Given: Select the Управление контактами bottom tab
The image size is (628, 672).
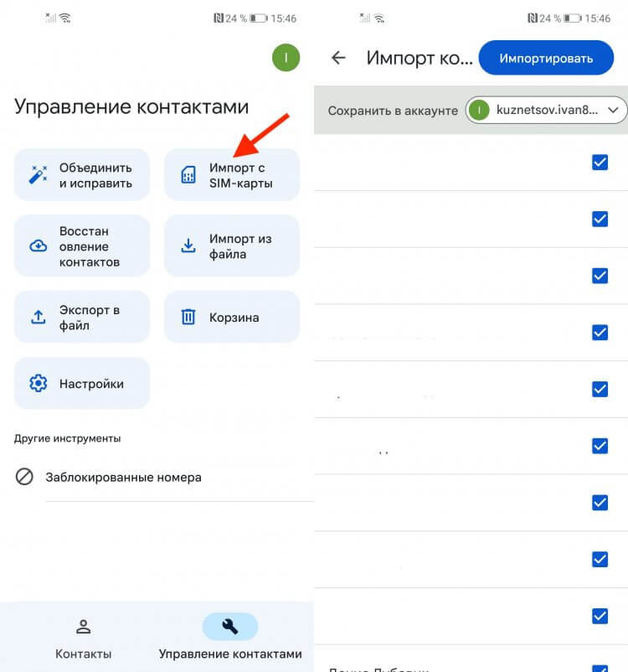Looking at the screenshot, I should click(230, 638).
